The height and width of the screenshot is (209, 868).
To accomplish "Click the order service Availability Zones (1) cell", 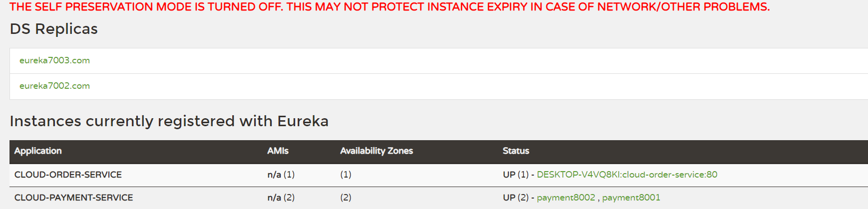I will point(346,175).
